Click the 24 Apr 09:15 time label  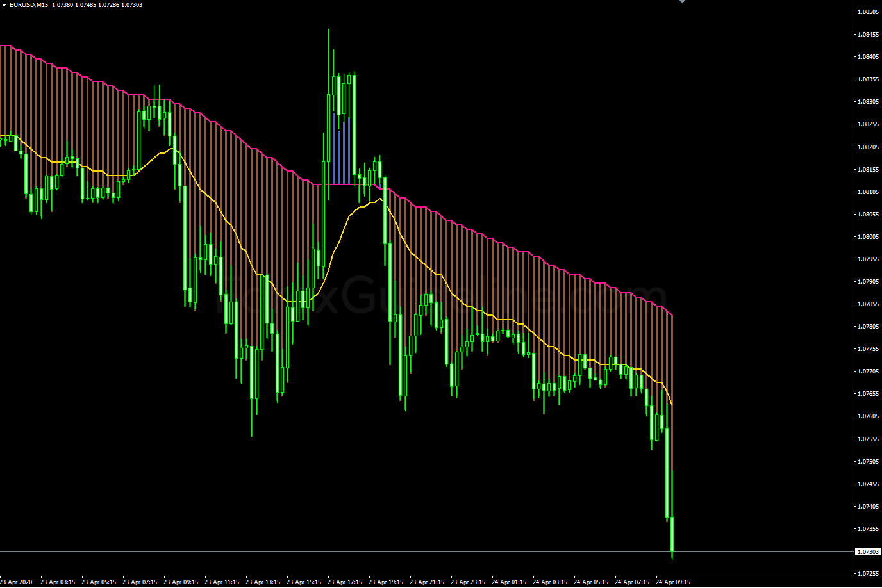click(x=673, y=582)
